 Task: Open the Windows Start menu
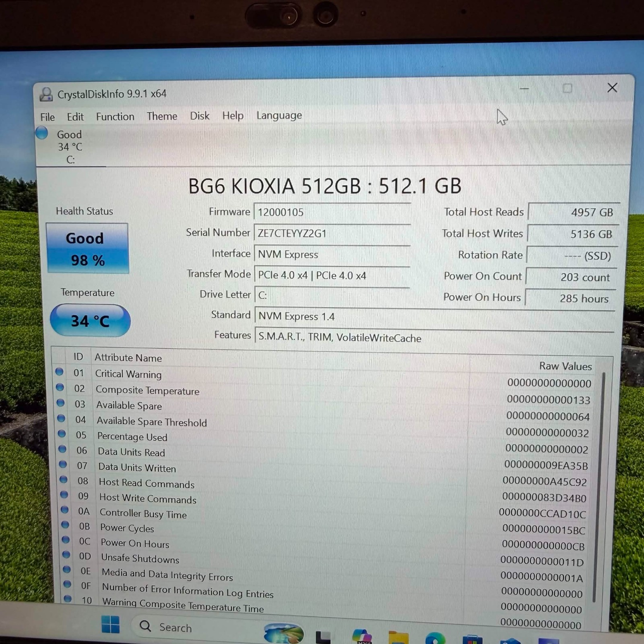pos(110,625)
